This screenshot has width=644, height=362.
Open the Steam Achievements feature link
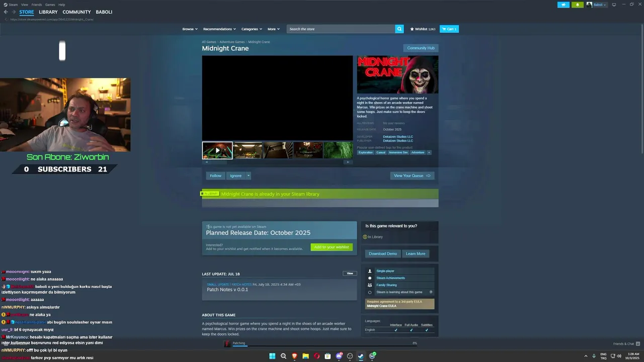click(x=391, y=278)
